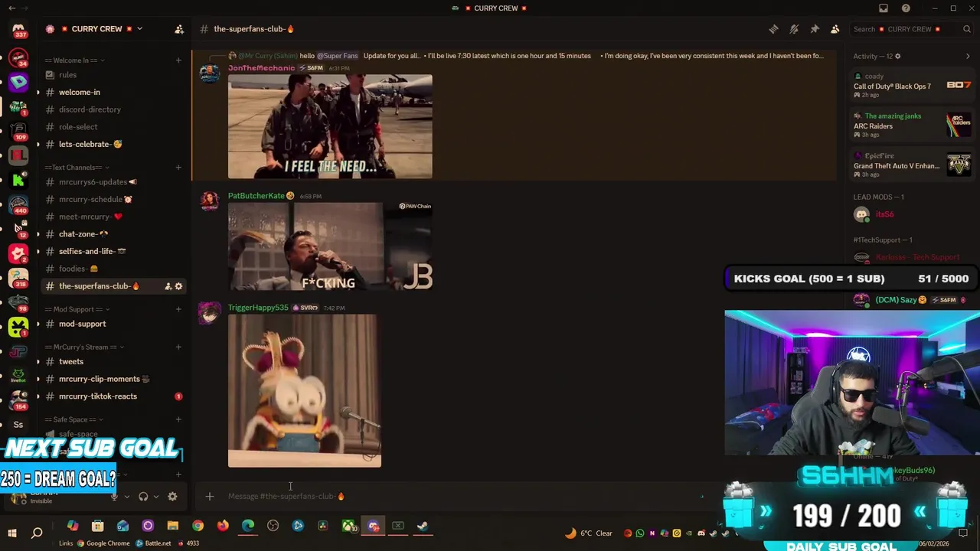Click invite people icon beside server name
Screen dimensions: 980x551
pyautogui.click(x=179, y=29)
